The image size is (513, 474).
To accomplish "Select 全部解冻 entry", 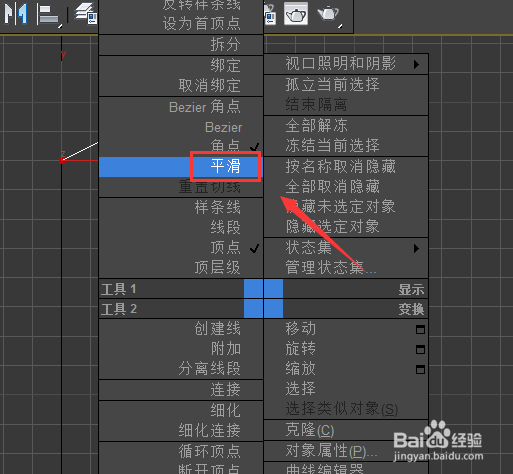I will point(316,126).
